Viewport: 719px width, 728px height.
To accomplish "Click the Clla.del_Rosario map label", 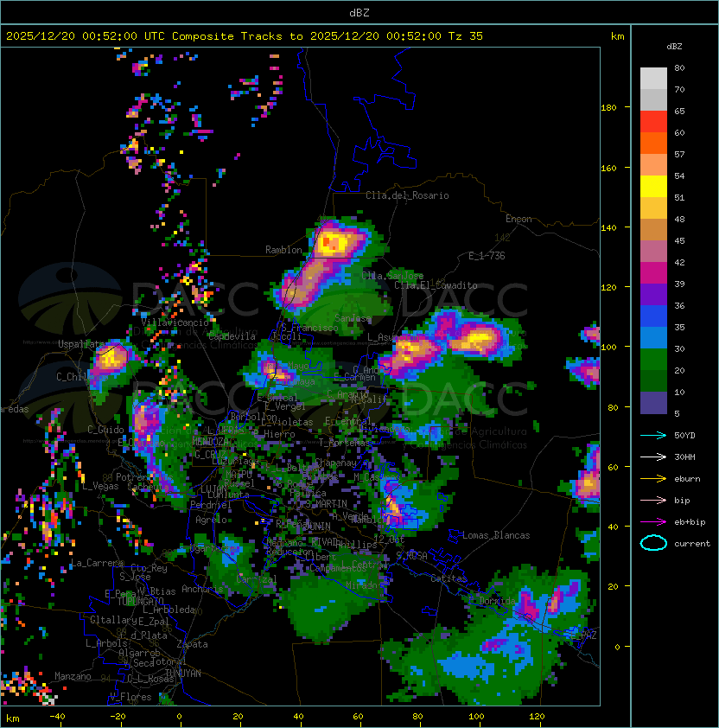I will 407,195.
